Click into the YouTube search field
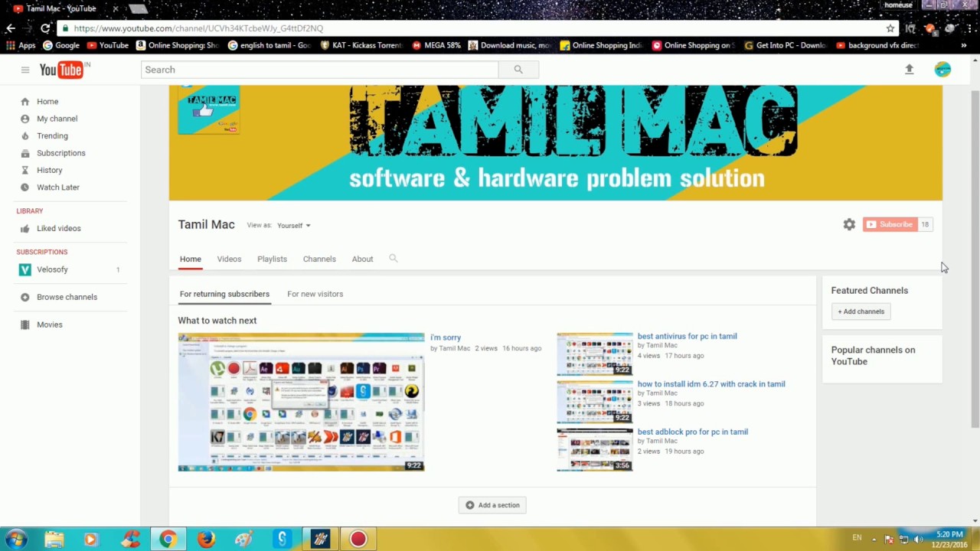Image resolution: width=980 pixels, height=551 pixels. [x=320, y=70]
